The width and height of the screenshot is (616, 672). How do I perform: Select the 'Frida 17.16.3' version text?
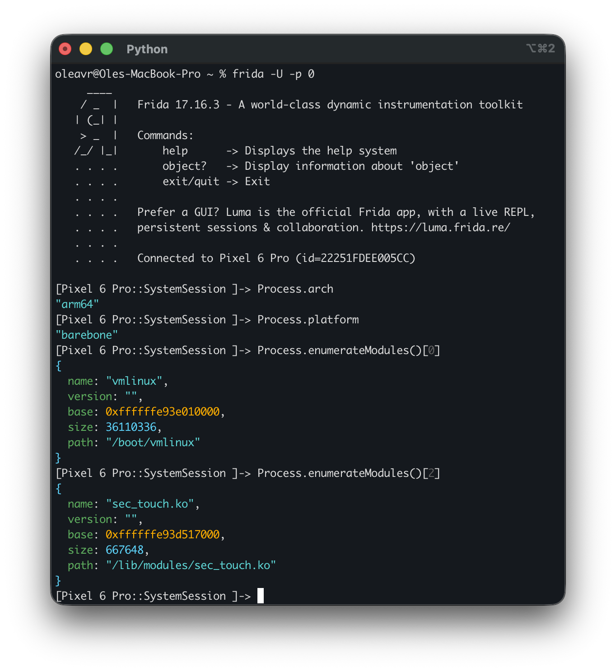pos(178,105)
